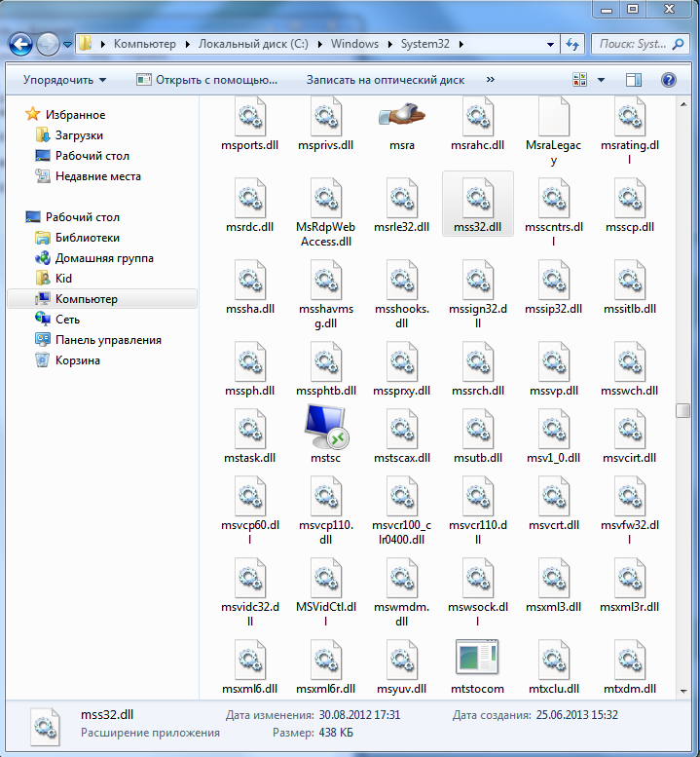Expand the arrow after Windows in breadcrumb

point(389,44)
